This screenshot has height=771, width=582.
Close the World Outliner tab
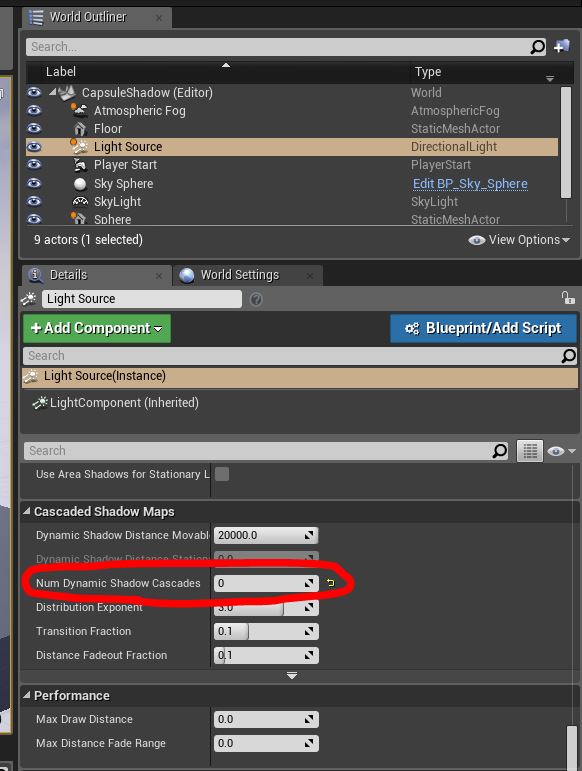point(159,18)
